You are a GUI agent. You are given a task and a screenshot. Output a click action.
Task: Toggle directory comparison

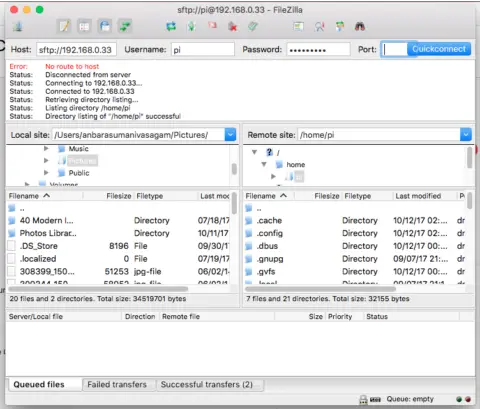(319, 26)
